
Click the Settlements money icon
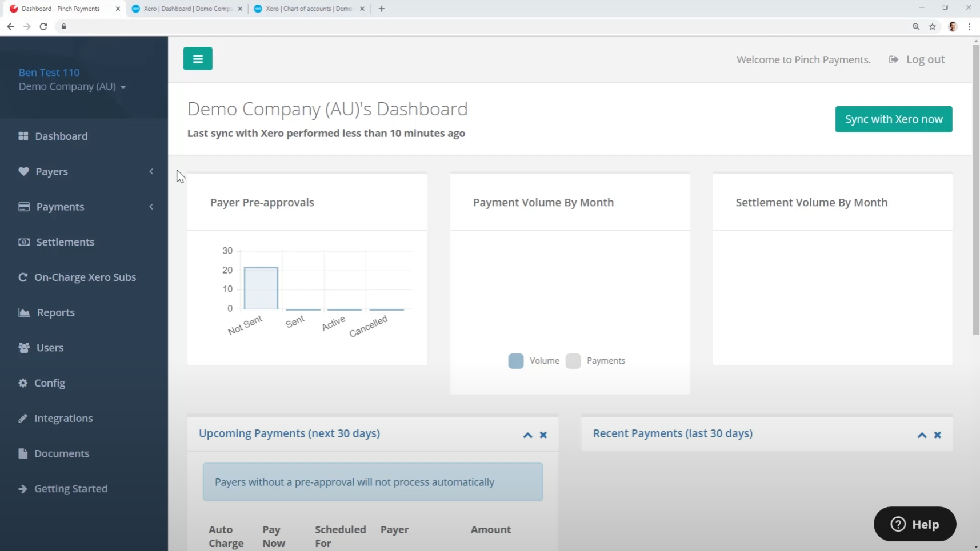coord(24,242)
